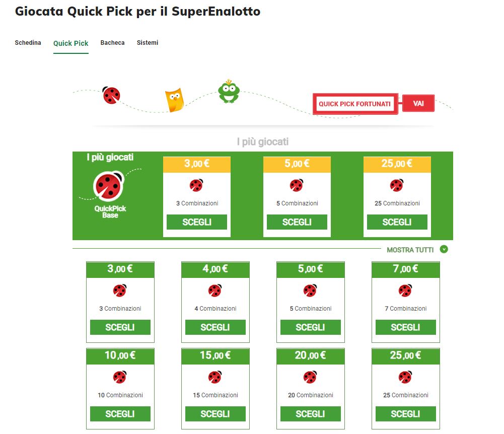Screen dimensions: 504x434
Task: Select SCEGLI under 15 Combinazioni
Action: click(x=215, y=414)
